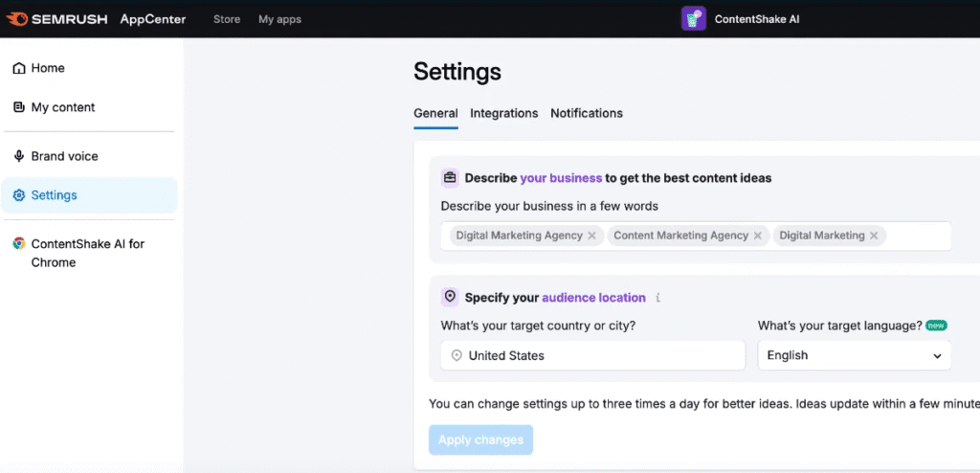Click the Digital Marketing Agency tag text
The image size is (980, 473).
(519, 236)
